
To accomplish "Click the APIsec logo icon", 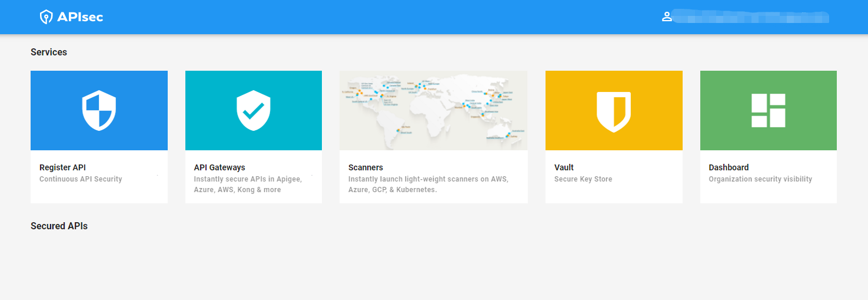I will pos(46,17).
